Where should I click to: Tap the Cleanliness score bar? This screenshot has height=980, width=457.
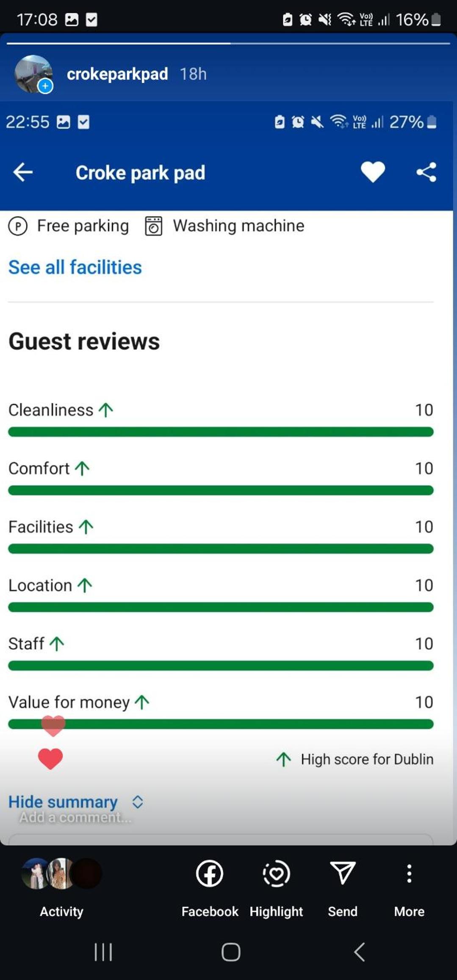(x=221, y=432)
